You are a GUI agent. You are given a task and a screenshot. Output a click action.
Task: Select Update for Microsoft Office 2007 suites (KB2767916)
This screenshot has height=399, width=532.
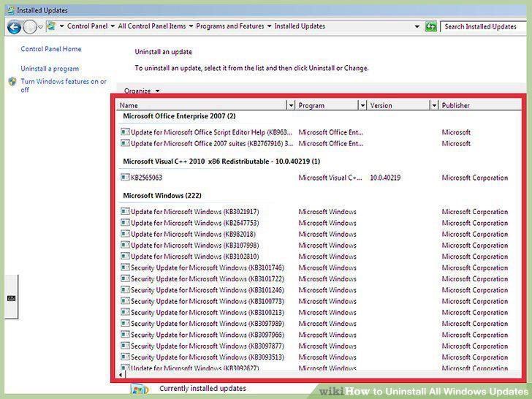pyautogui.click(x=212, y=143)
